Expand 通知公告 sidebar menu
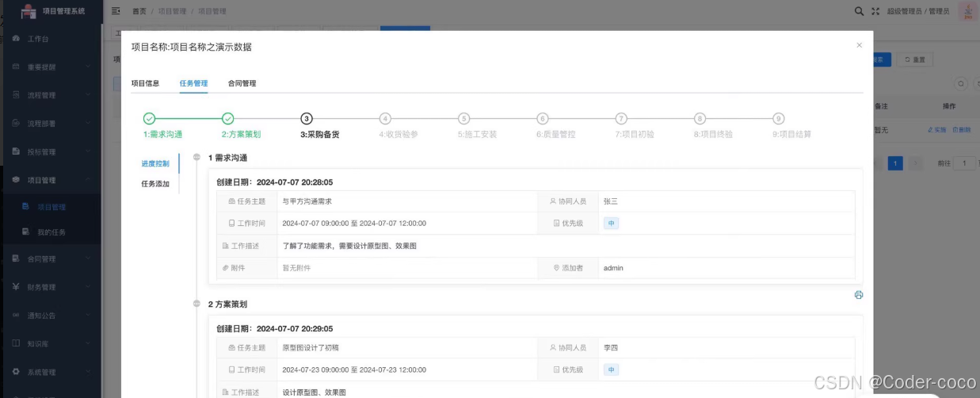 click(51, 316)
